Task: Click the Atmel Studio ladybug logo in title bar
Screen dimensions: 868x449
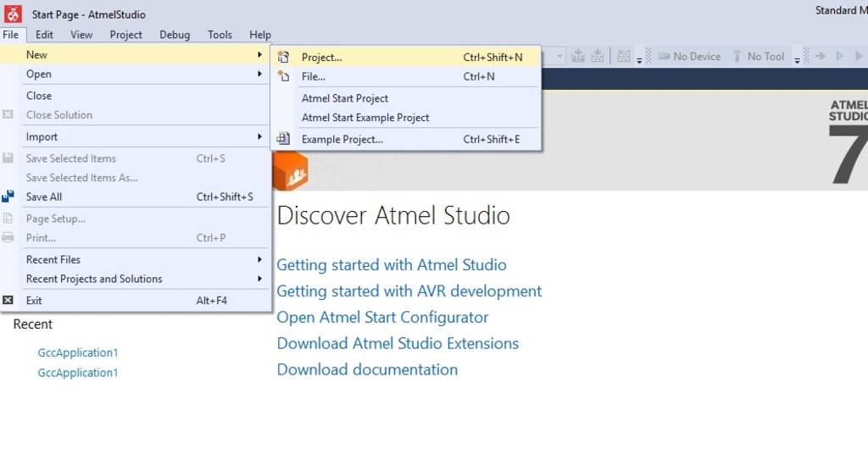Action: (x=13, y=14)
